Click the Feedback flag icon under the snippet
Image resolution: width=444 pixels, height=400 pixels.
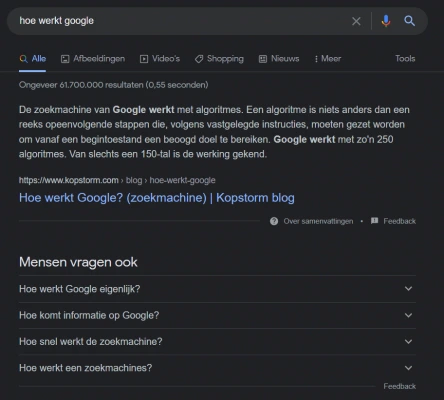point(375,221)
